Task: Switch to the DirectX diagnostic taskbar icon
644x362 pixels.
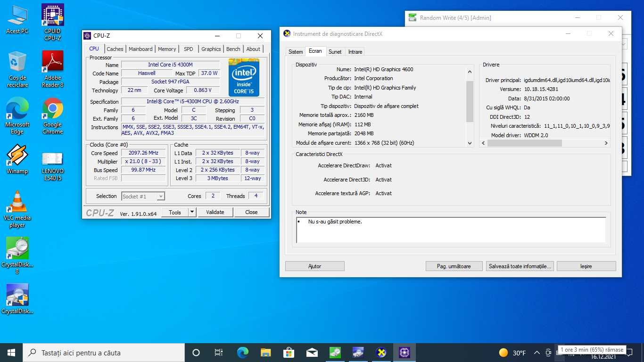Action: click(x=381, y=353)
